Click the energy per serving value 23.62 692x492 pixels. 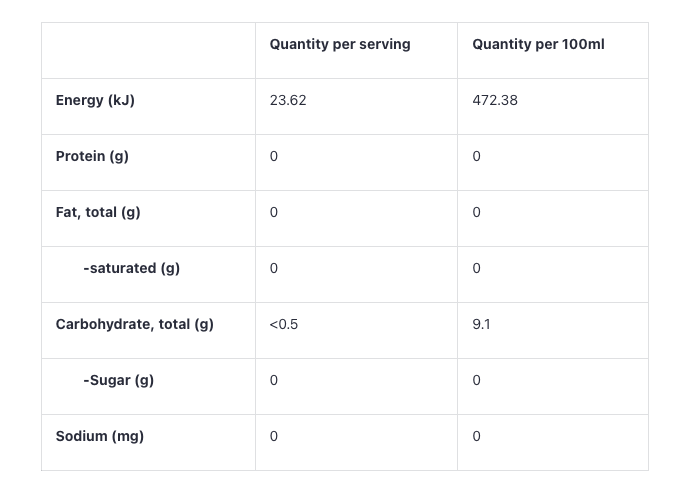pos(288,101)
